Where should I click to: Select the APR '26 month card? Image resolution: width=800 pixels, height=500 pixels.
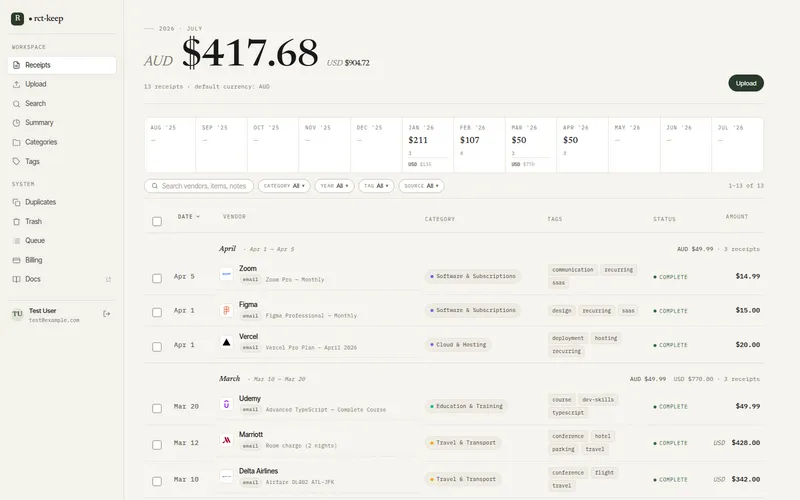582,145
